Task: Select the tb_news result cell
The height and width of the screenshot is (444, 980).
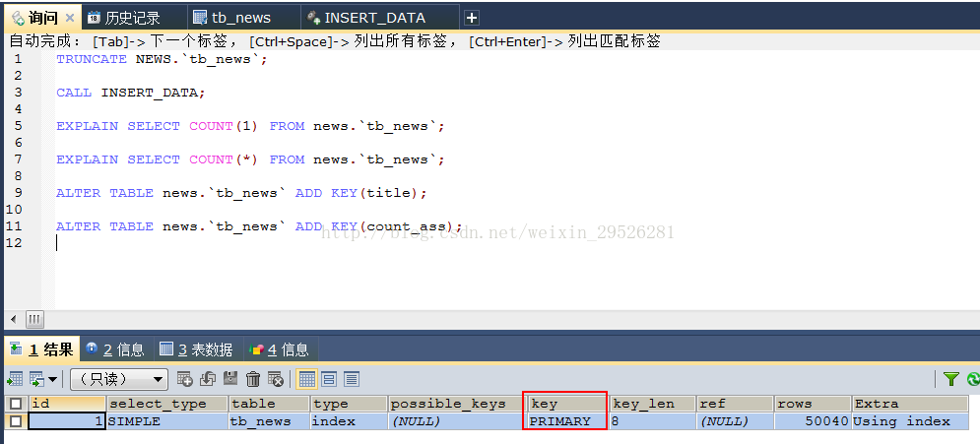Action: (x=269, y=421)
